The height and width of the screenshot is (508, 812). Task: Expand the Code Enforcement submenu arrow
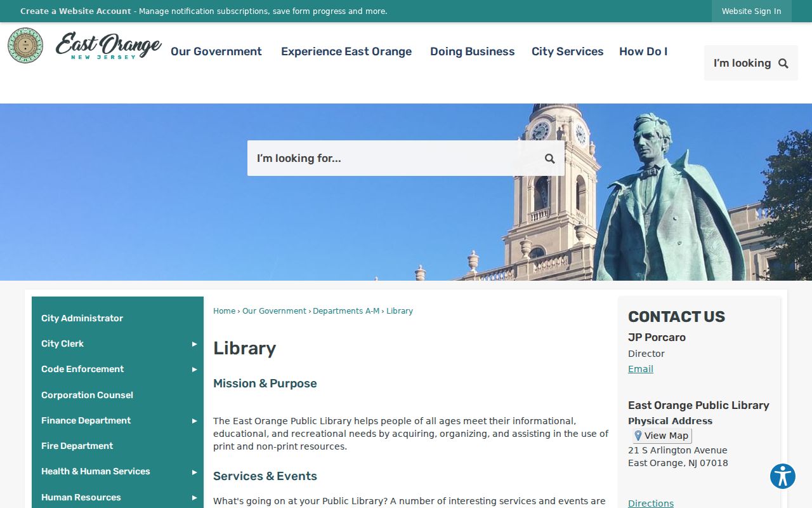pos(194,369)
